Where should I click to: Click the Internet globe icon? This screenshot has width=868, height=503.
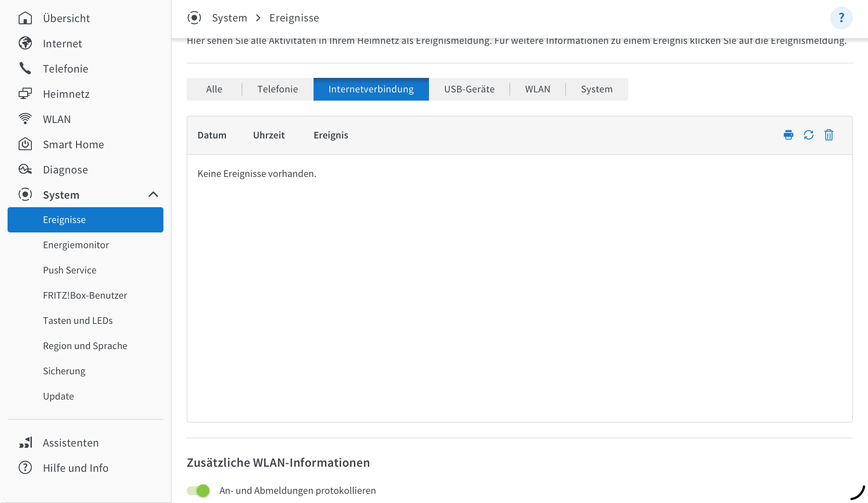tap(25, 44)
